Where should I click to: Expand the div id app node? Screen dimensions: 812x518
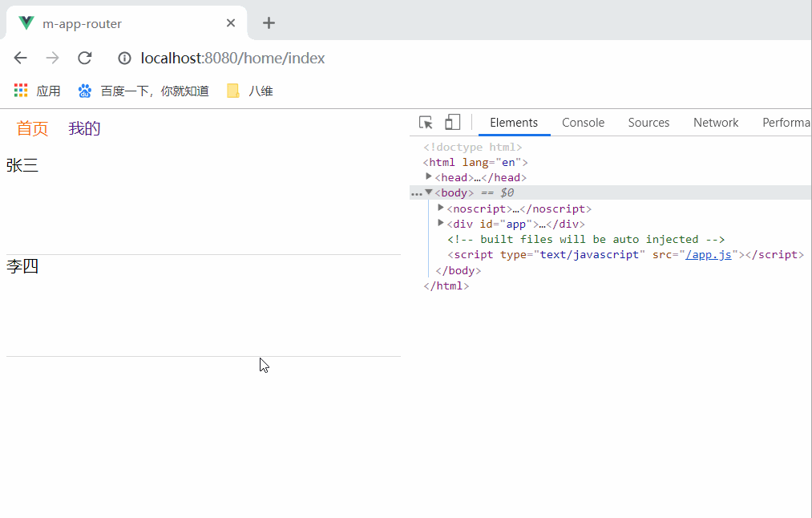(441, 223)
